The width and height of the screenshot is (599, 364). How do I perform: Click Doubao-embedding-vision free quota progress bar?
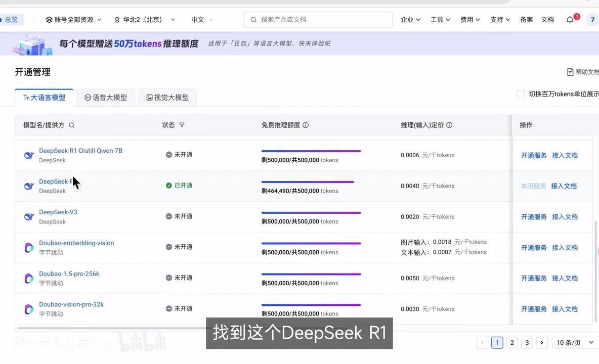point(311,244)
